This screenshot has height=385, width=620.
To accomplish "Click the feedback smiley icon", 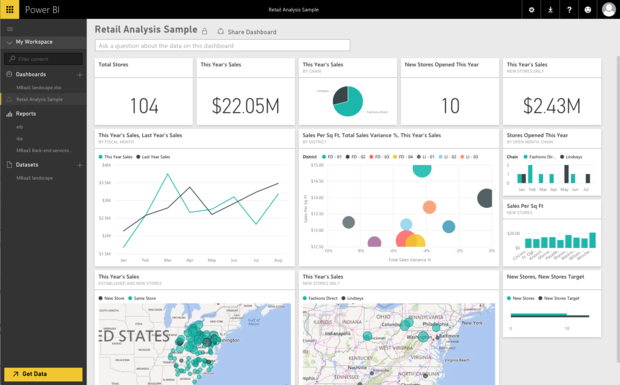I will coord(588,10).
